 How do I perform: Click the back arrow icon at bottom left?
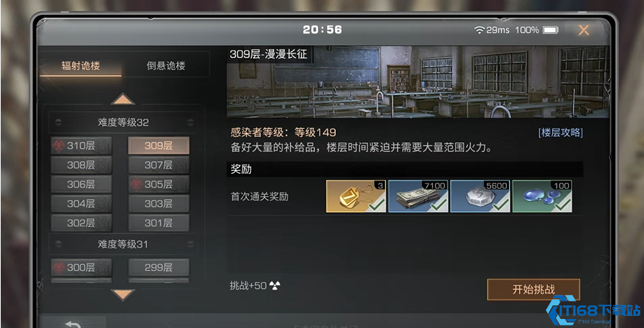[73, 324]
